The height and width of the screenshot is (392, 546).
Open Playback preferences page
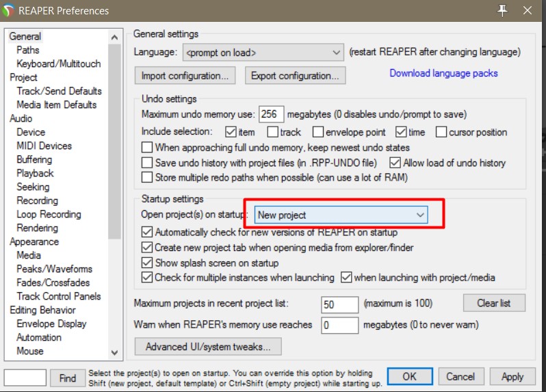click(x=35, y=173)
